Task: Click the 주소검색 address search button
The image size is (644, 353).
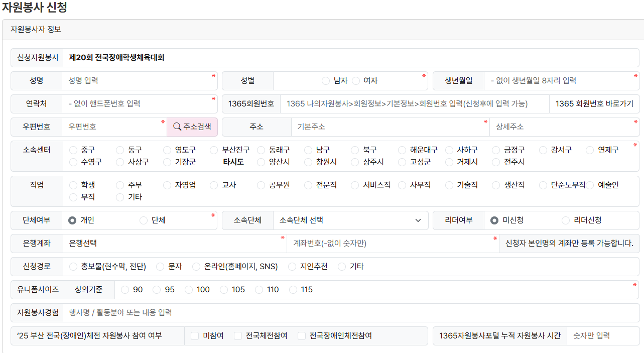Action: (x=192, y=127)
